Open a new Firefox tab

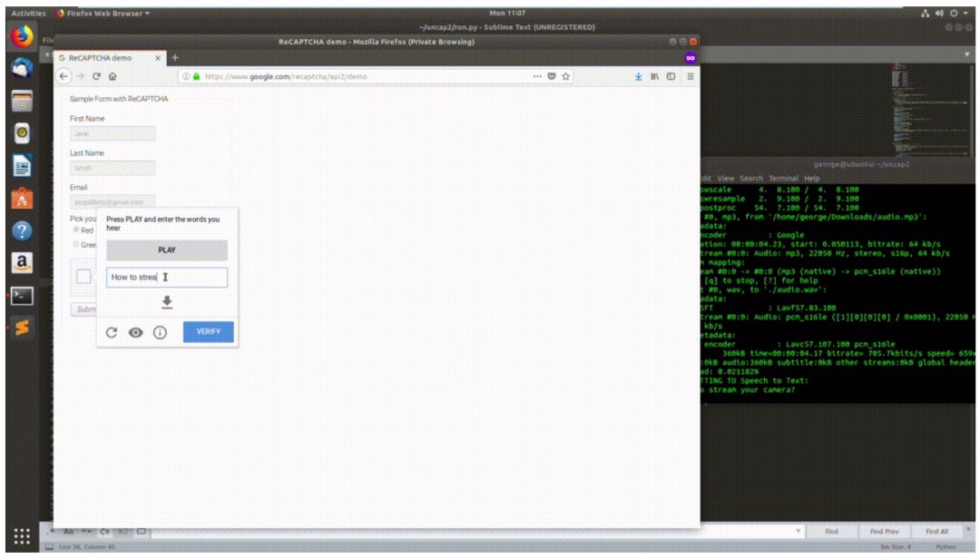(x=175, y=57)
